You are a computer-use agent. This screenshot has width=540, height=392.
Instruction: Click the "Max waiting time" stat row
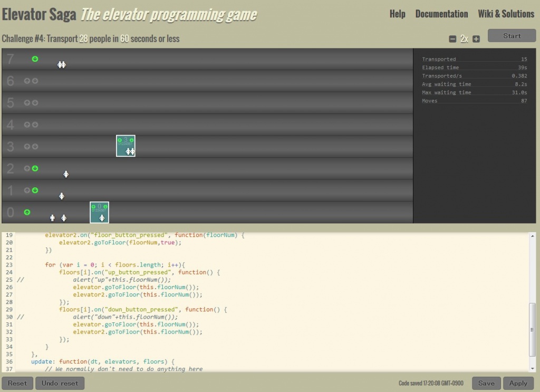point(475,92)
